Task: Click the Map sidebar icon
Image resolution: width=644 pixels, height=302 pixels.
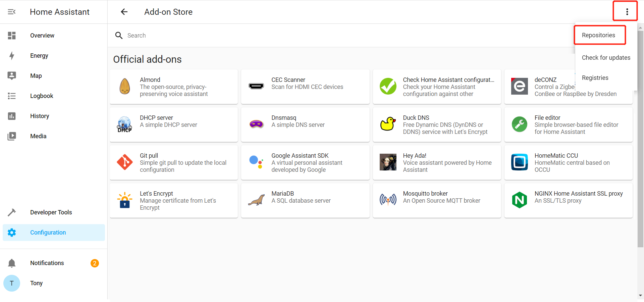Action: click(x=12, y=75)
